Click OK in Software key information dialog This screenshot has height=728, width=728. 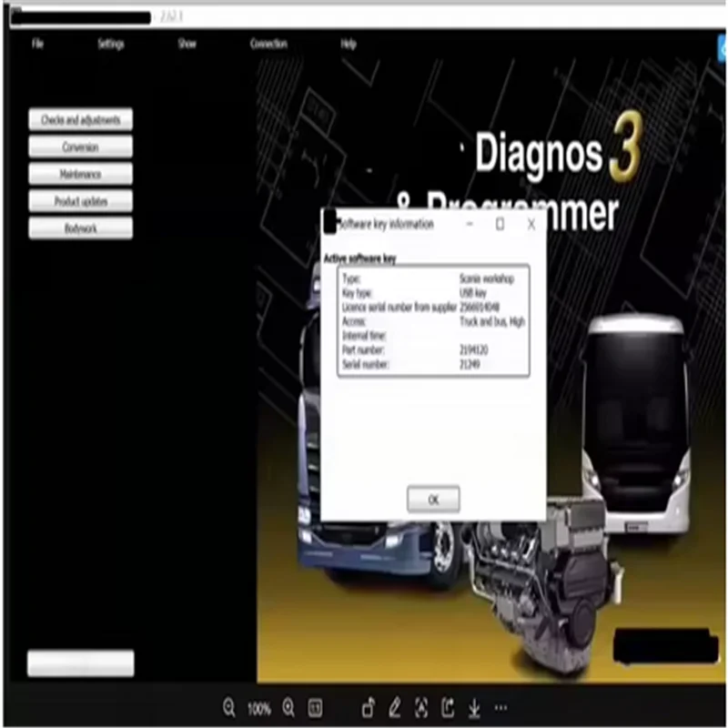point(434,500)
